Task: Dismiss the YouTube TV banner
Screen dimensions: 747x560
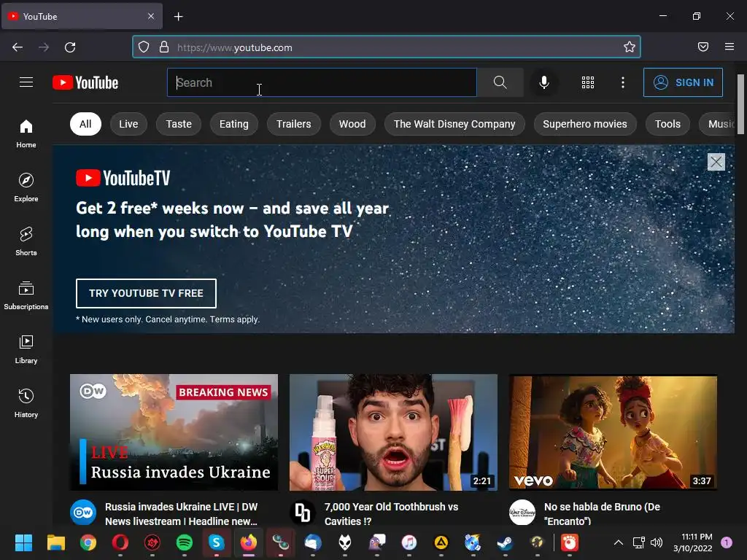Action: tap(716, 162)
